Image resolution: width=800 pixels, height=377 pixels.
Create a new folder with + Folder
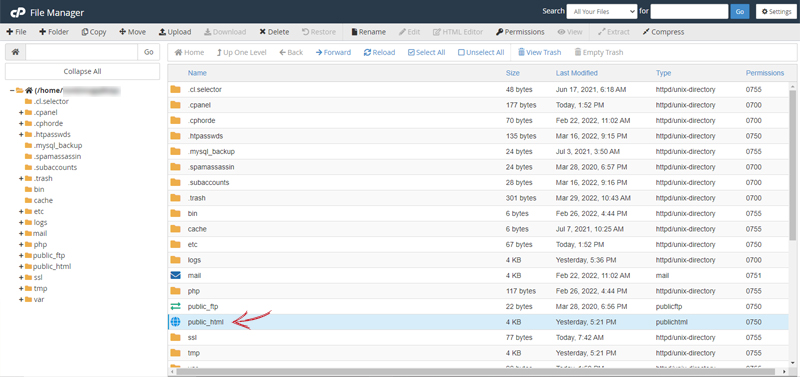point(54,32)
